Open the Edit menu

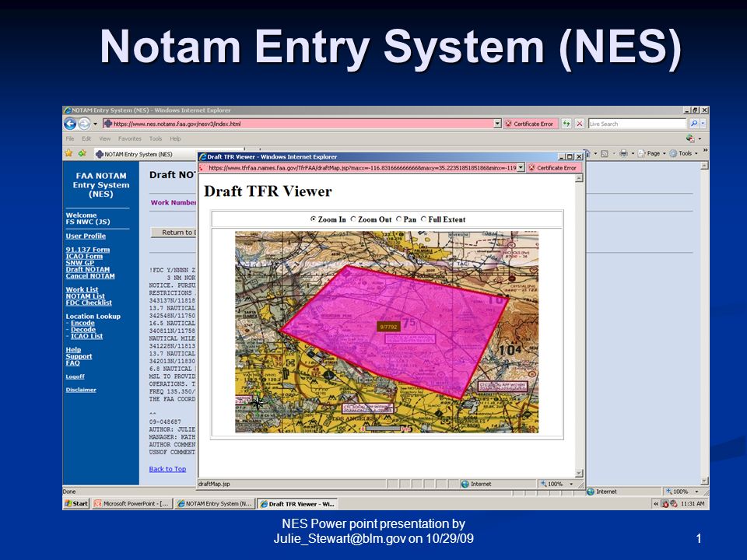[x=86, y=138]
